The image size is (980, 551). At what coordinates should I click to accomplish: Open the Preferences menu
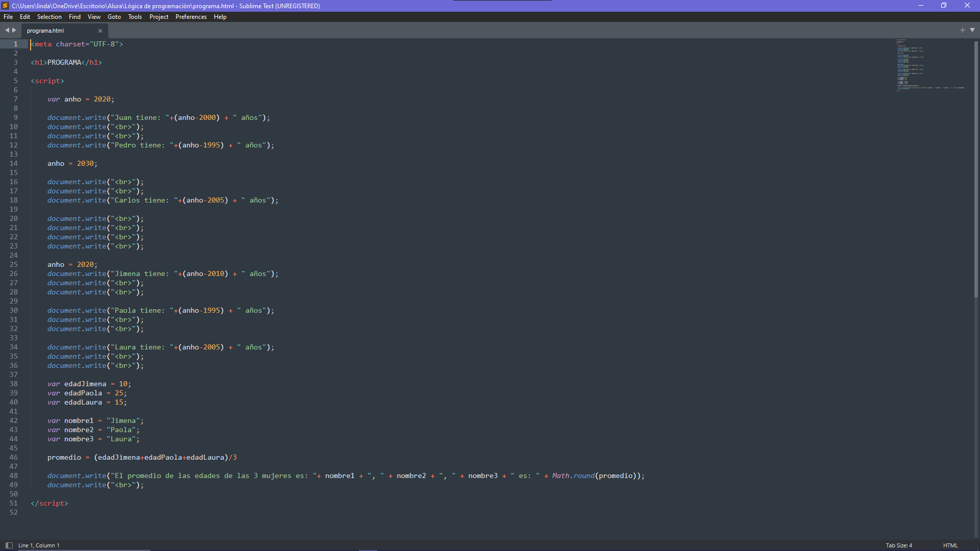click(191, 17)
